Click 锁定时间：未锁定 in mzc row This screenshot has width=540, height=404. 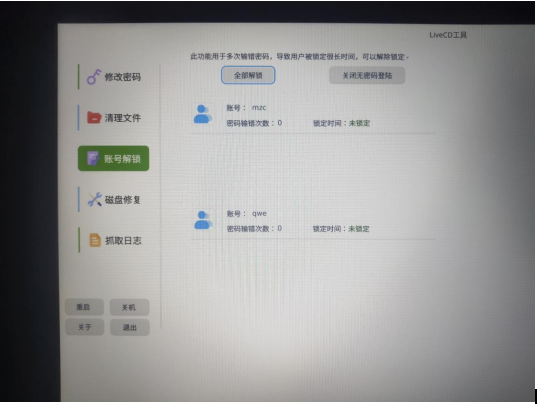(341, 123)
